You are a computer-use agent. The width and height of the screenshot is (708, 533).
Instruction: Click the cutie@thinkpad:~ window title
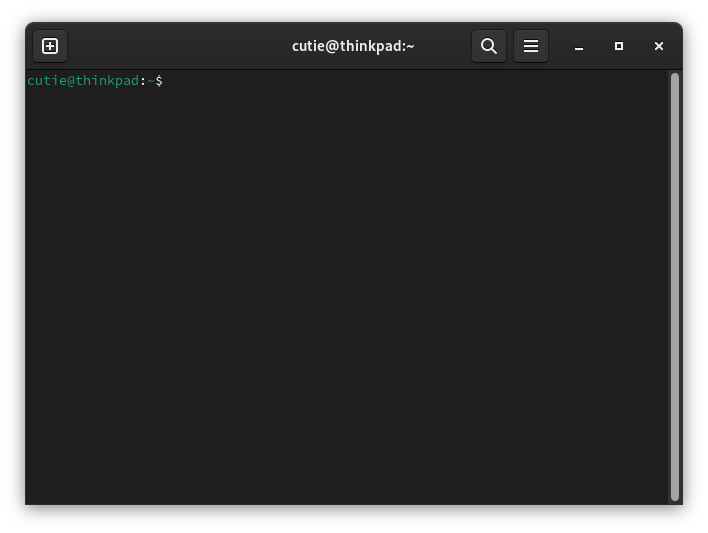click(353, 46)
